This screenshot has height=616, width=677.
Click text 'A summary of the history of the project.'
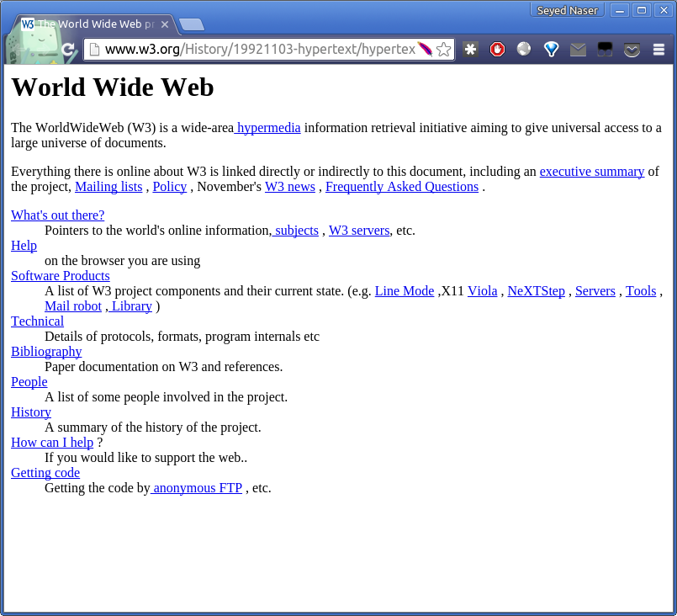[x=153, y=427]
